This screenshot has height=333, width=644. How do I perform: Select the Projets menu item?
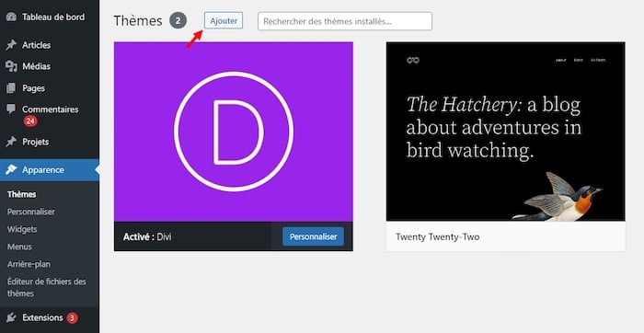tap(35, 142)
